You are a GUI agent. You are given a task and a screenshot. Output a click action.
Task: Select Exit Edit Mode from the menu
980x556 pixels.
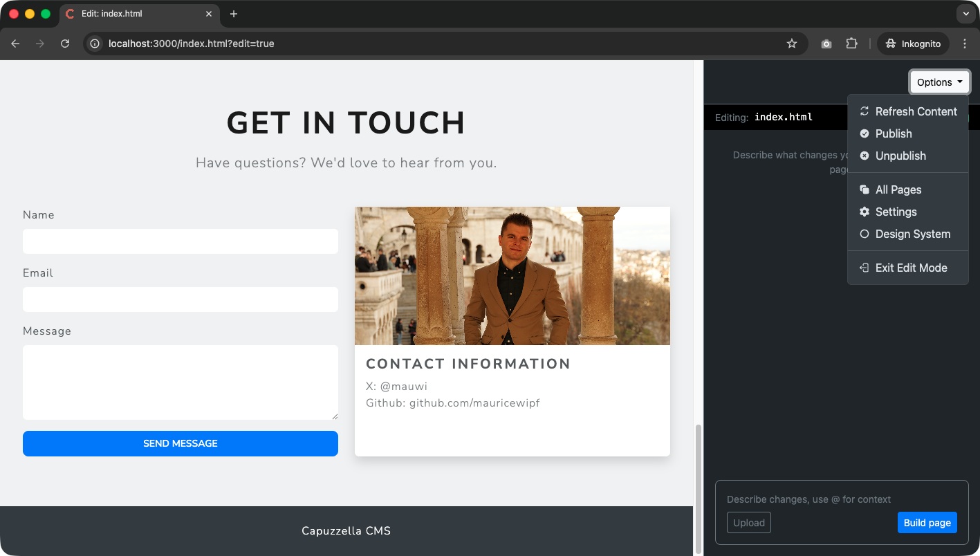pyautogui.click(x=912, y=268)
